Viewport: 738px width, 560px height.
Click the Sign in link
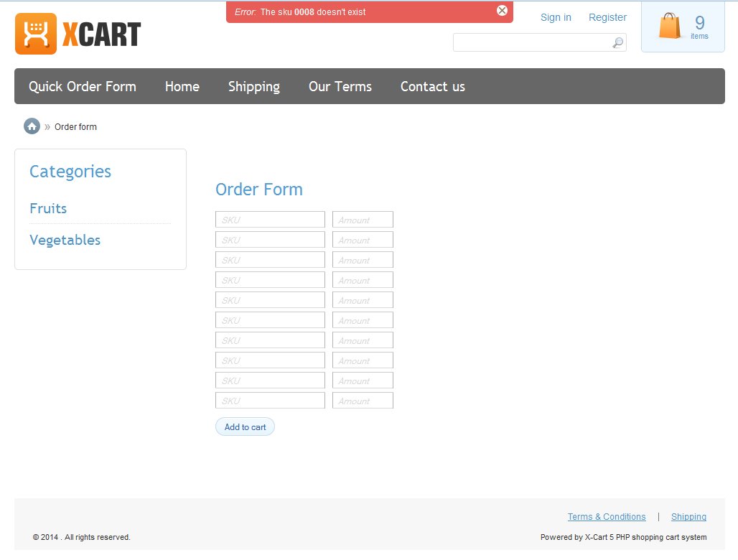[x=556, y=17]
